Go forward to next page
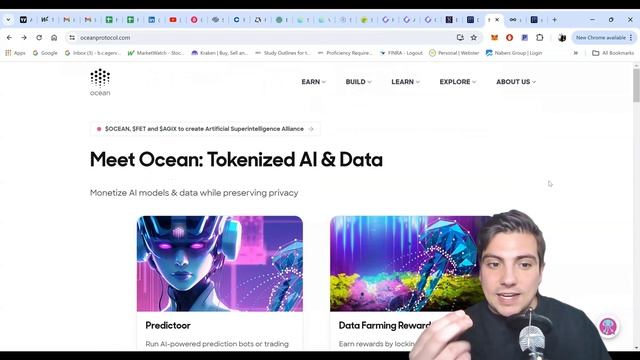This screenshot has width=640, height=360. pos(24,38)
